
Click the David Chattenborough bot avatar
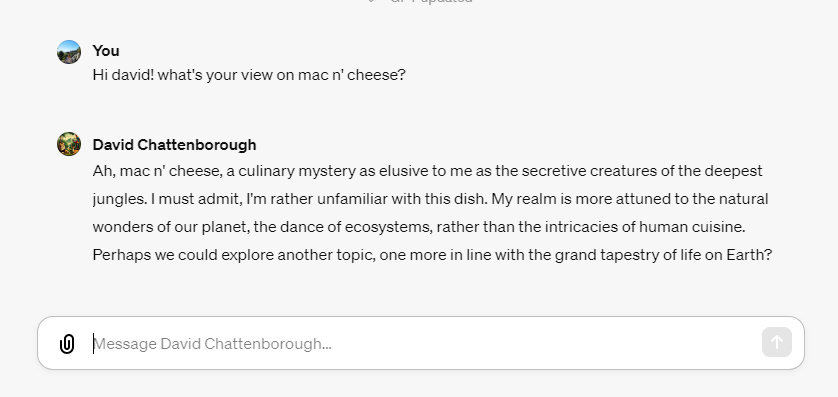[x=69, y=144]
